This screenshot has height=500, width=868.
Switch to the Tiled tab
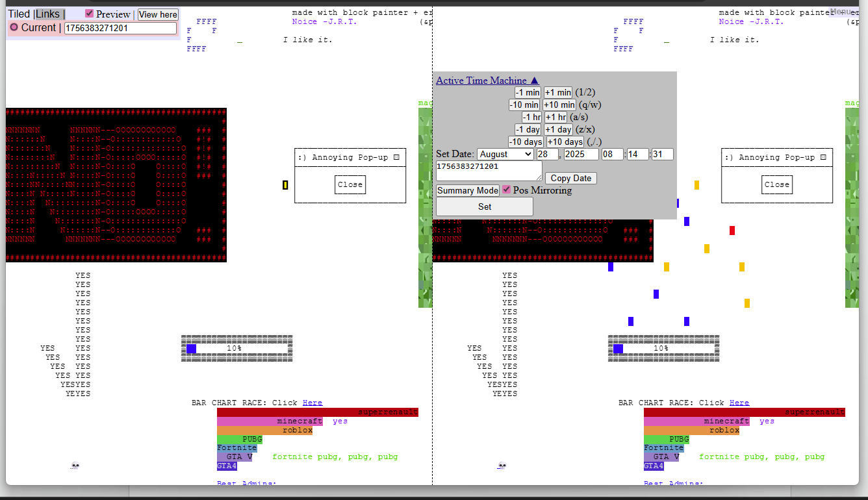click(19, 14)
